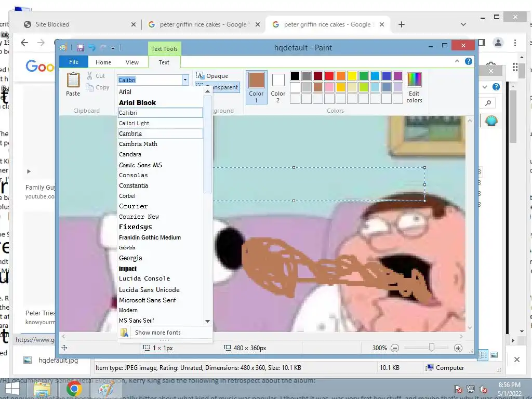
Task: Choose Impact from the font list
Action: tap(160, 269)
